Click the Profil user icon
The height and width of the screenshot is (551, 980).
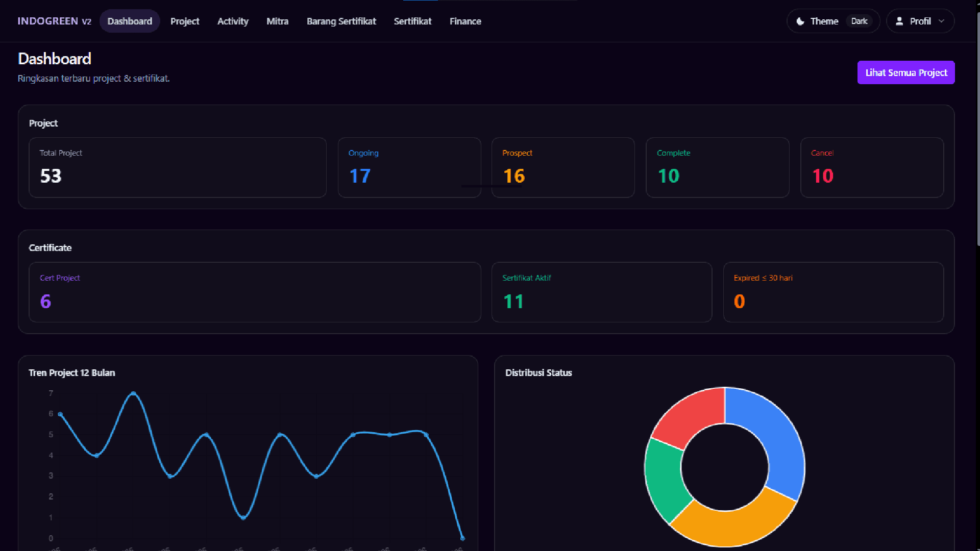tap(899, 21)
